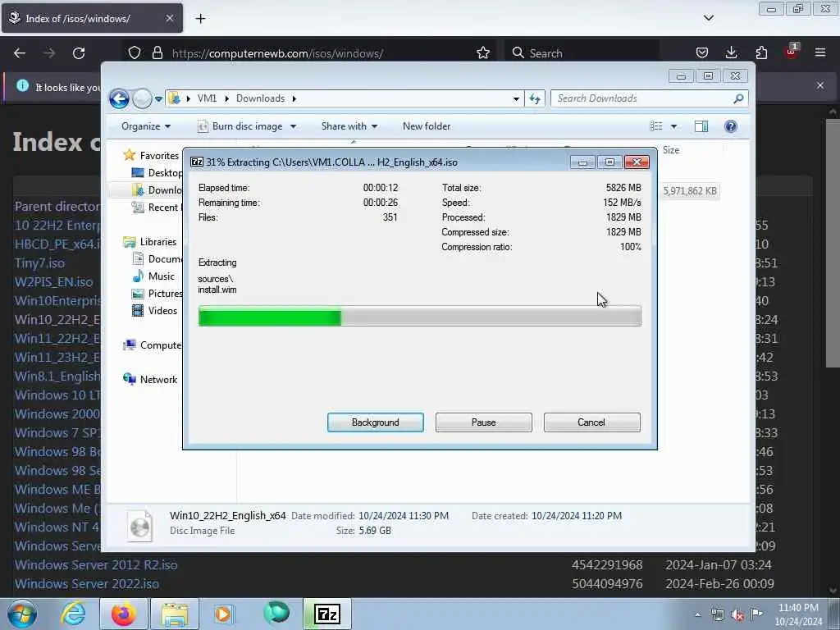The width and height of the screenshot is (840, 630).
Task: Change the view layout icon
Action: (655, 126)
